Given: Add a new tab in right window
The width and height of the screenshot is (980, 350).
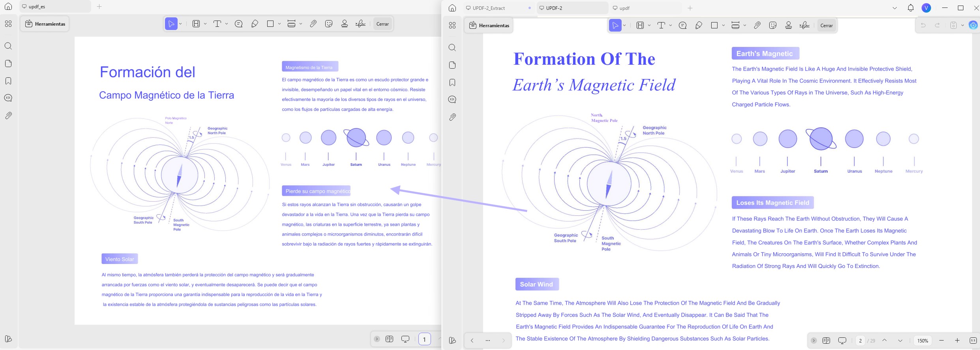Looking at the screenshot, I should 690,8.
